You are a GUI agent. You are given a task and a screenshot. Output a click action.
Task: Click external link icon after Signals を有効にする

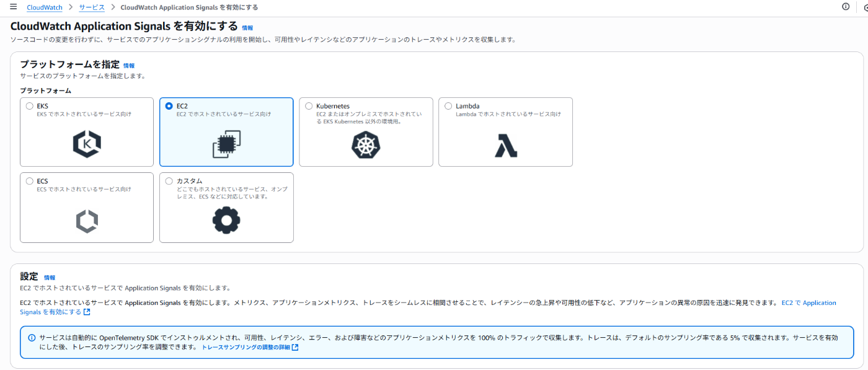(x=87, y=312)
